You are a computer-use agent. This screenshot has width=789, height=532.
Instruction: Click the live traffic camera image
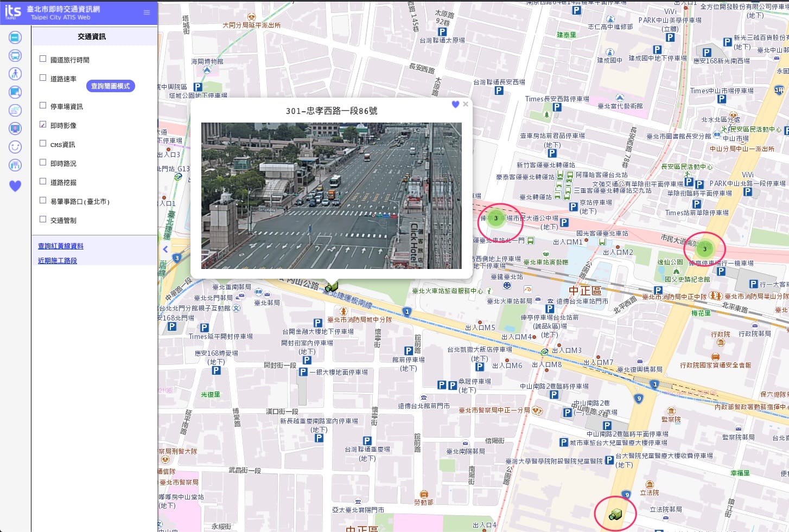[331, 195]
